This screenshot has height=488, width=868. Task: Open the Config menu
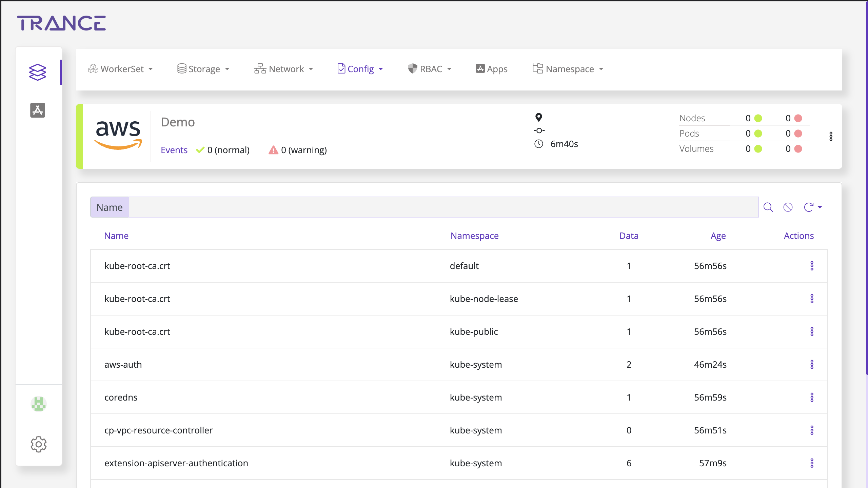tap(360, 69)
